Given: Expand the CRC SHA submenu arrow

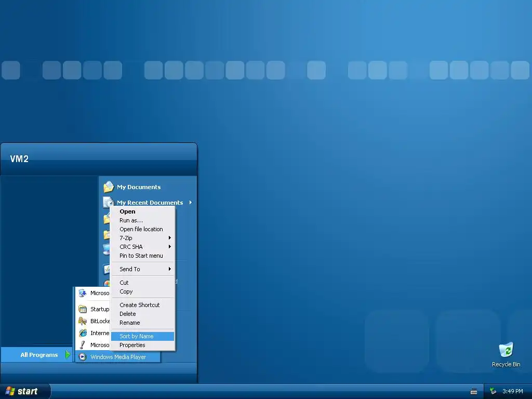Looking at the screenshot, I should pyautogui.click(x=170, y=247).
